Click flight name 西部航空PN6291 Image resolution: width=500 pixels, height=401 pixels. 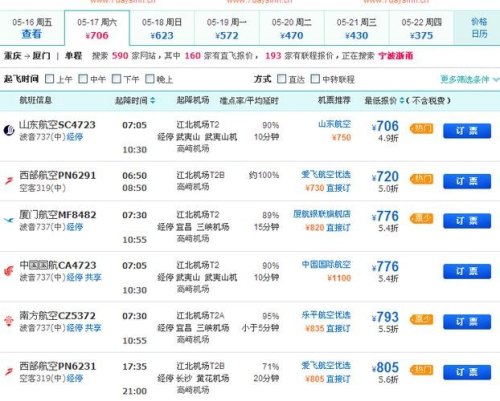point(57,175)
